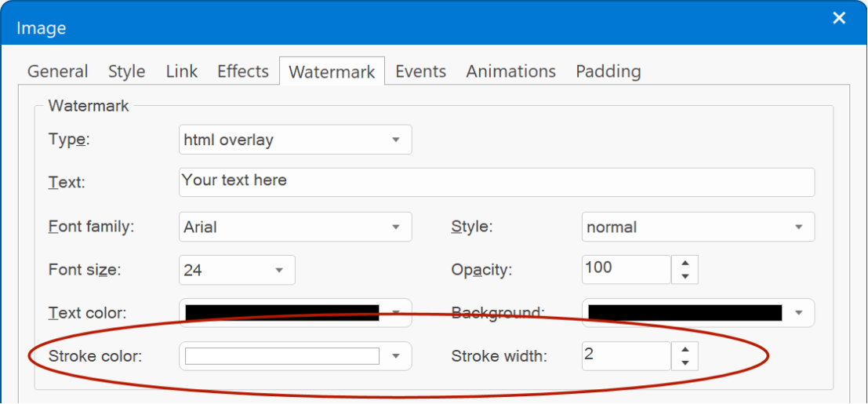Switch to the Events tab
Image resolution: width=868 pixels, height=404 pixels.
pyautogui.click(x=421, y=71)
